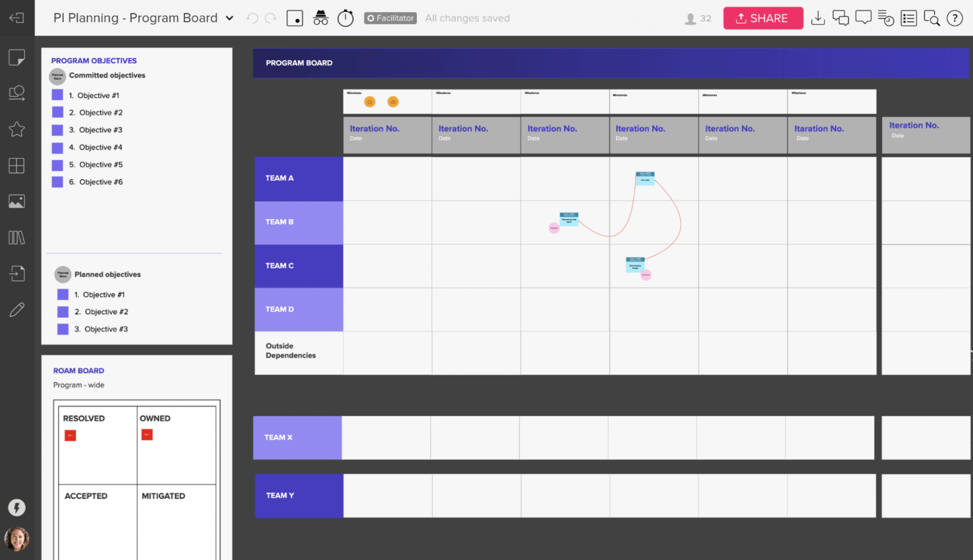973x560 pixels.
Task: Select the sticky note tool
Action: (x=17, y=57)
